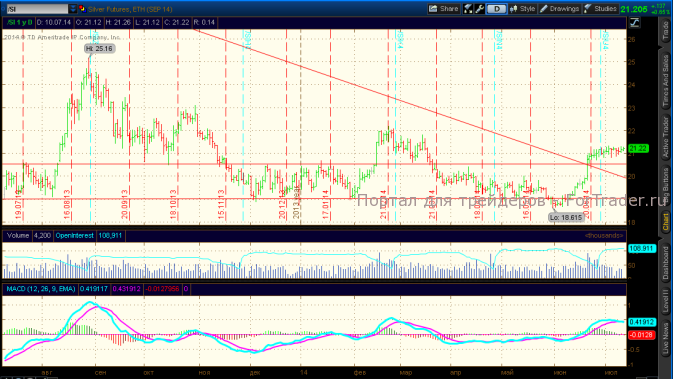Screen dimensions: 673x379
Task: Open chart settings via wrench icon
Action: point(479,9)
